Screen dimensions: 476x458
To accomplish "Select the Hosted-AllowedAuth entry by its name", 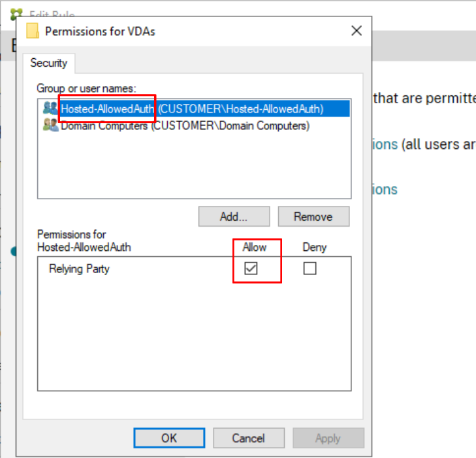I will (x=108, y=109).
